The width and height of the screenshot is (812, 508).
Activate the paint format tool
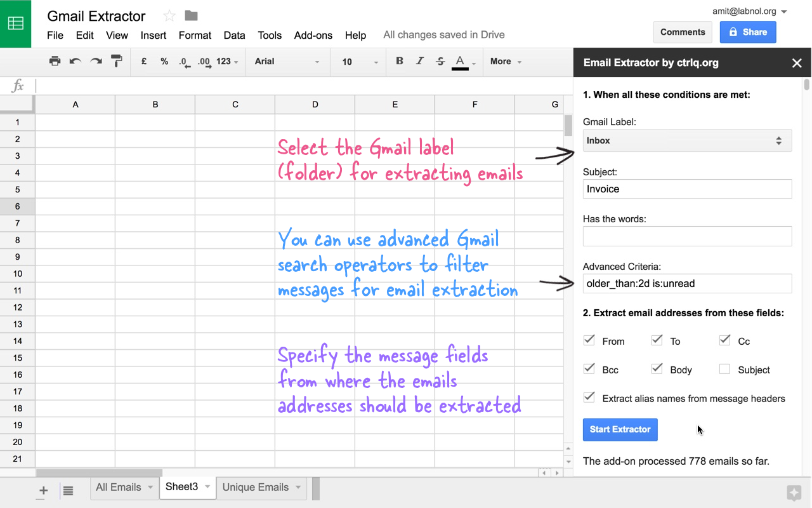(x=116, y=62)
